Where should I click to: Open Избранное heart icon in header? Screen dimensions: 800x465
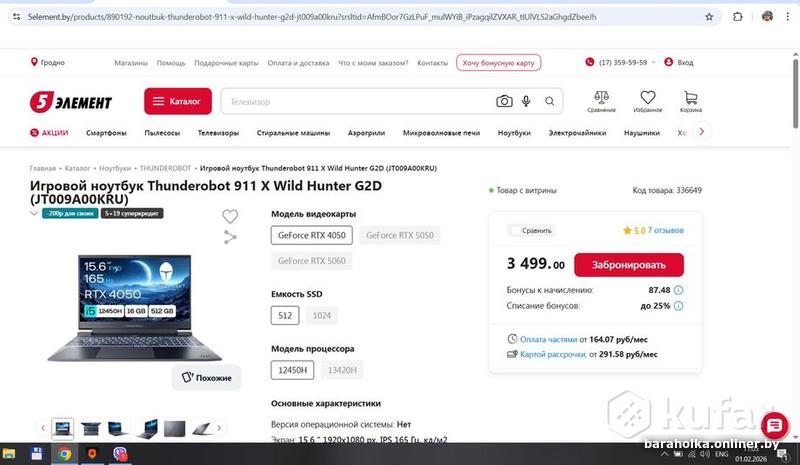[x=648, y=101]
